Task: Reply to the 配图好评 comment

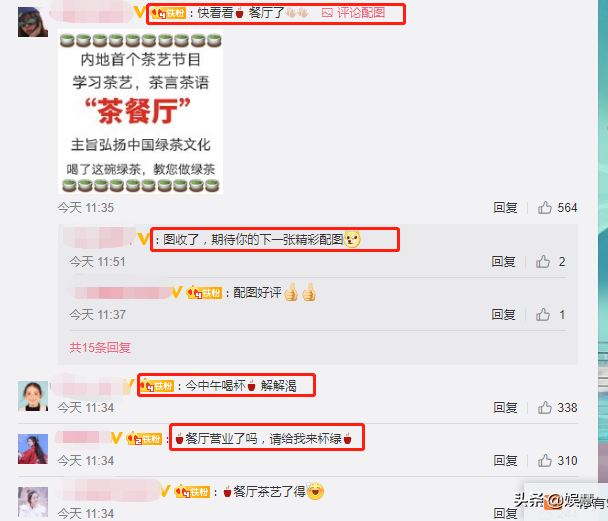Action: pyautogui.click(x=503, y=315)
